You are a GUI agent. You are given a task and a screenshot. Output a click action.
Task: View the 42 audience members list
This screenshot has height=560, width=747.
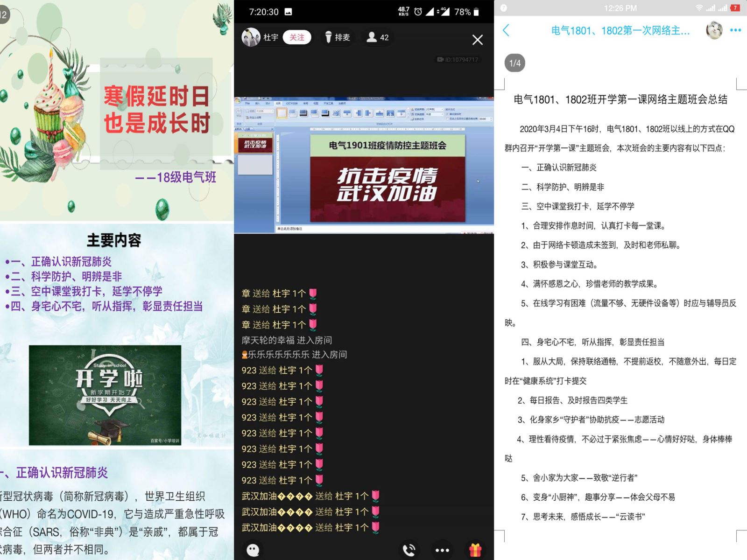378,37
